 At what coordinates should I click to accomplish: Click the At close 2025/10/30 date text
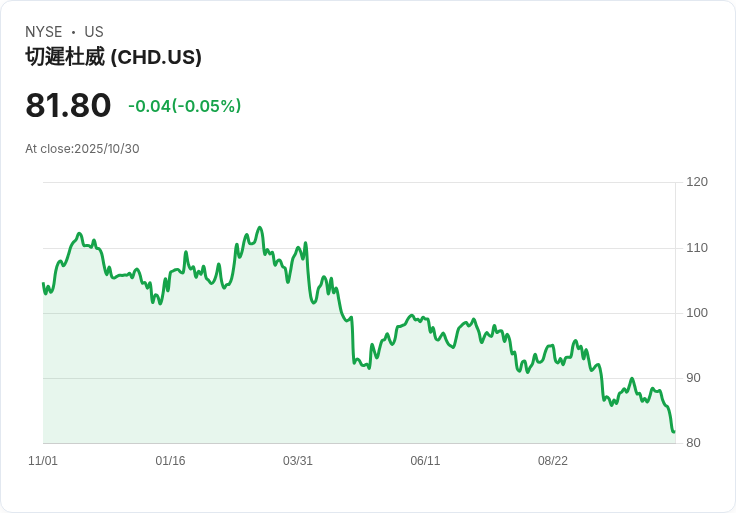point(82,149)
